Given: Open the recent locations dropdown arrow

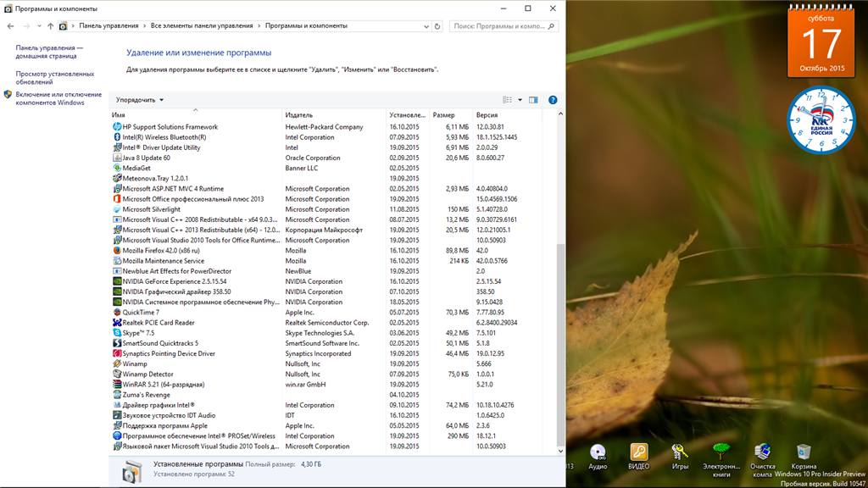Looking at the screenshot, I should point(39,26).
